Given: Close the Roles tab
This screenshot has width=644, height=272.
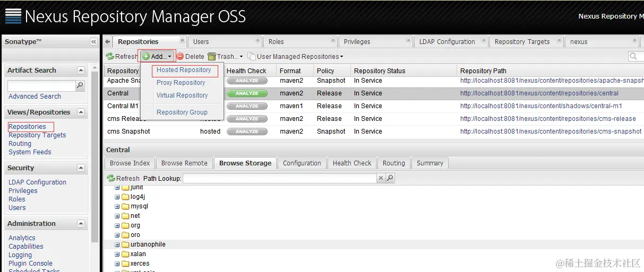Looking at the screenshot, I should click(x=333, y=40).
